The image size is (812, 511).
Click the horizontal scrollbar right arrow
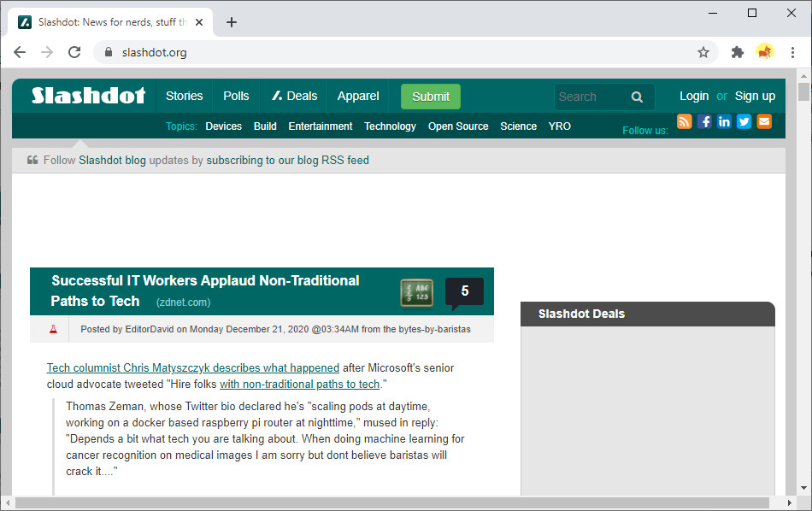790,502
